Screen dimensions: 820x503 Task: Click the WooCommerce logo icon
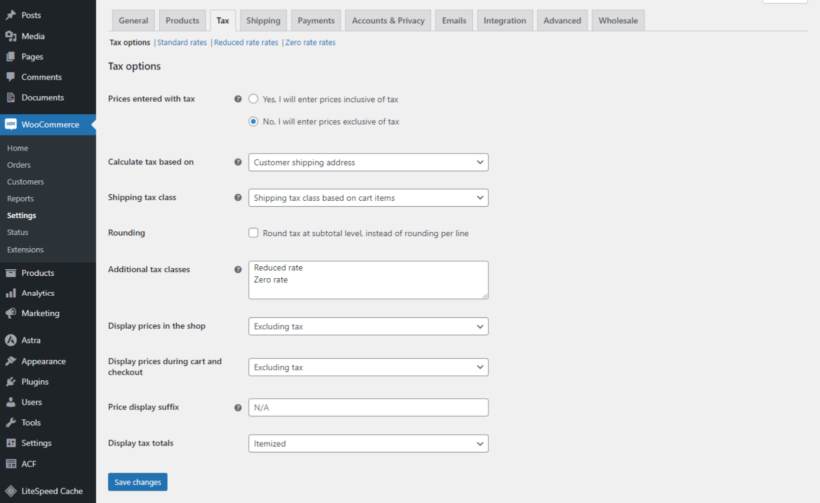[x=10, y=124]
